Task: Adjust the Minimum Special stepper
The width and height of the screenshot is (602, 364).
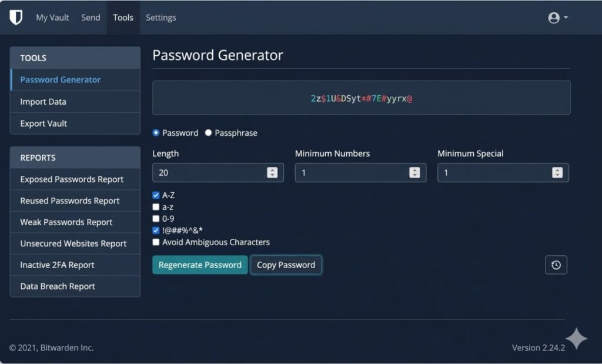Action: (x=557, y=173)
